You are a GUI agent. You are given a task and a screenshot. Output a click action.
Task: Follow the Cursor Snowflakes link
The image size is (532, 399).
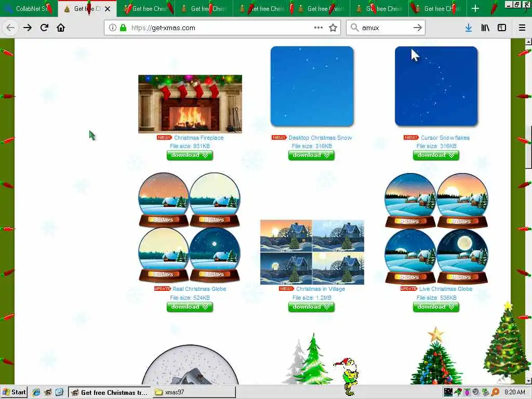[445, 138]
